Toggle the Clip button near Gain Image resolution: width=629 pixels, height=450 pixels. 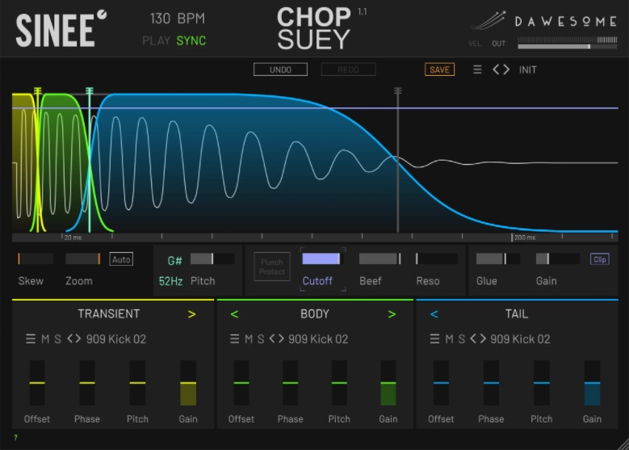(599, 259)
